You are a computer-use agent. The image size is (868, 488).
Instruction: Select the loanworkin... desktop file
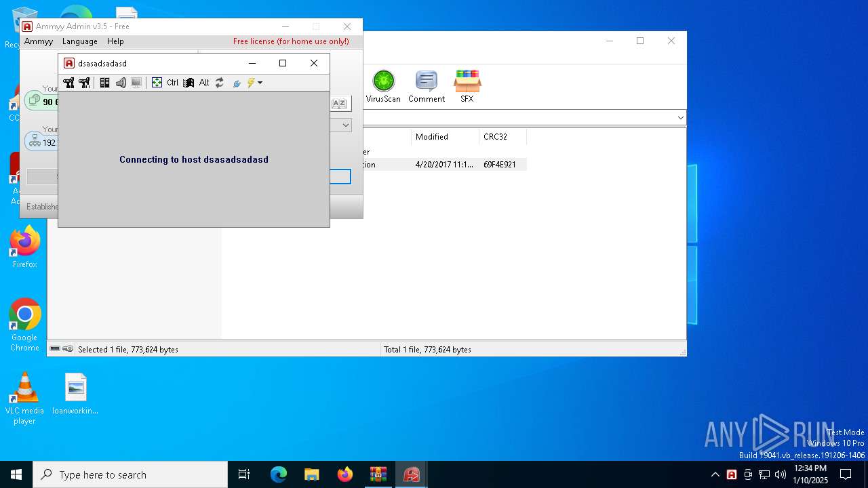(75, 394)
